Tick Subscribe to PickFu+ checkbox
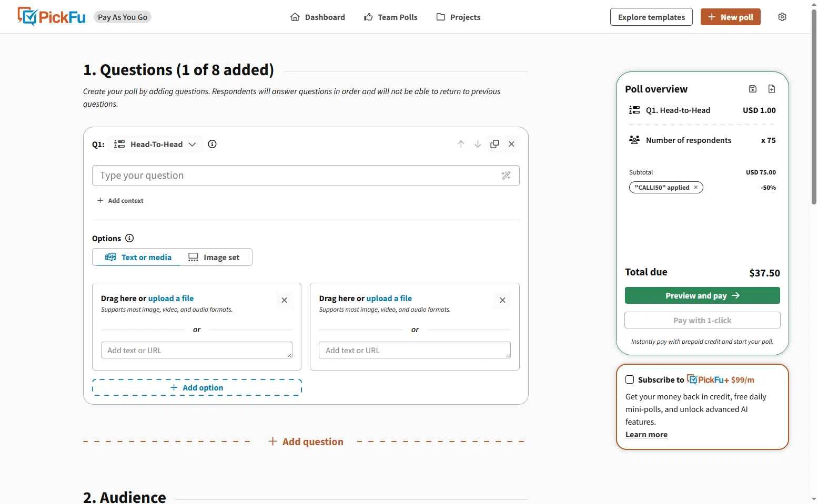This screenshot has width=818, height=504. 630,379
